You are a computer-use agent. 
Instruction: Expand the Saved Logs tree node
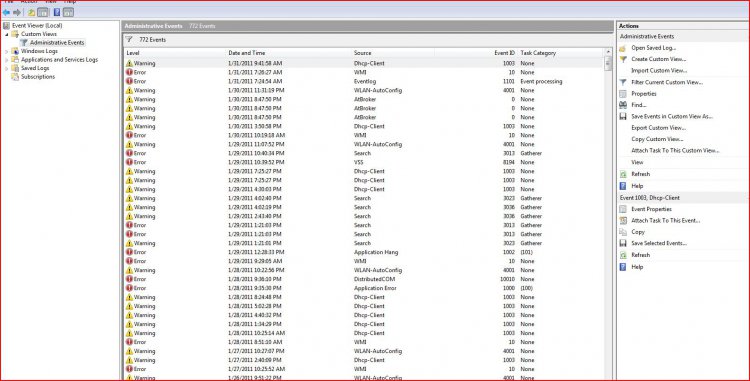click(x=7, y=69)
